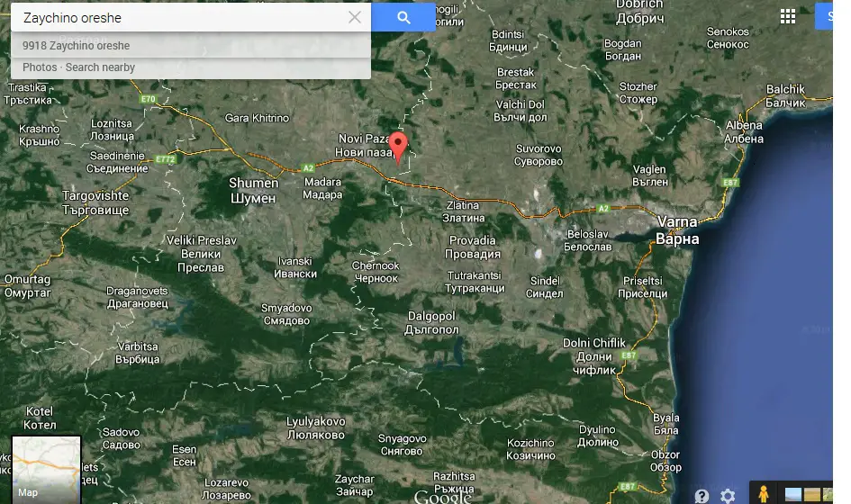Open the first photo thumbnail in imagery strip

[x=793, y=494]
